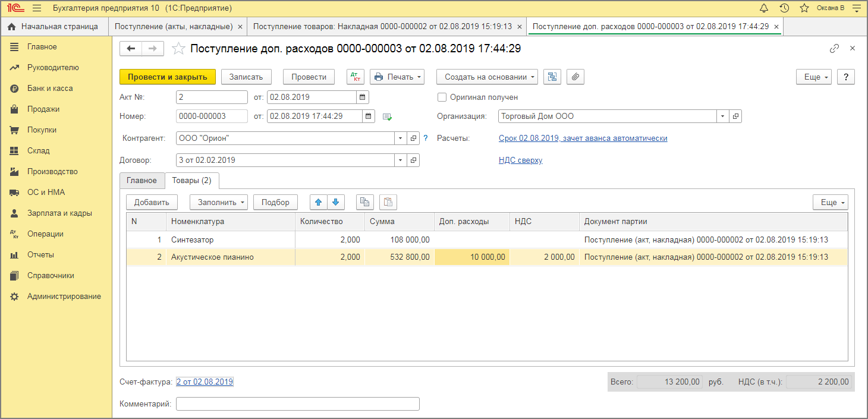Expand Заполнить dropdown
868x419 pixels.
tap(219, 202)
